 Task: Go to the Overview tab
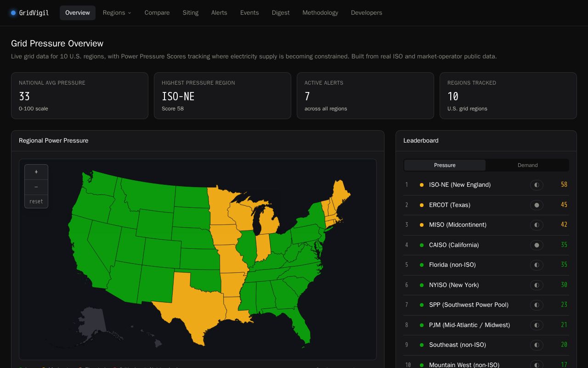(x=78, y=13)
